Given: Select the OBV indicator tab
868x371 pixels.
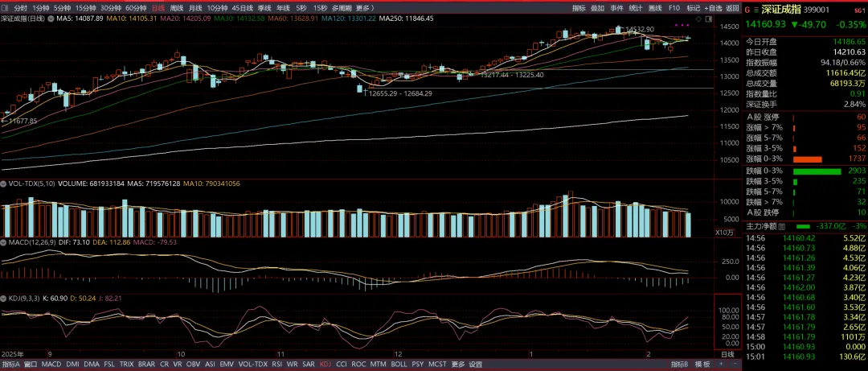Looking at the screenshot, I should 193,365.
